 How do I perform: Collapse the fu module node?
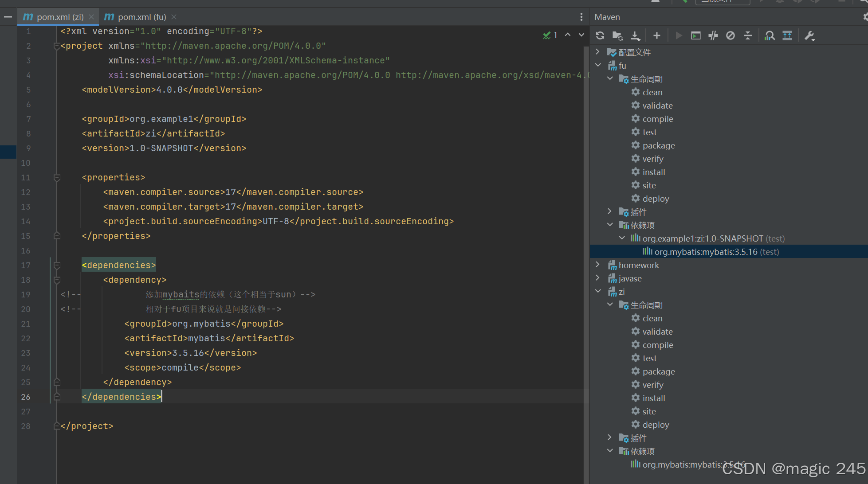coord(598,66)
